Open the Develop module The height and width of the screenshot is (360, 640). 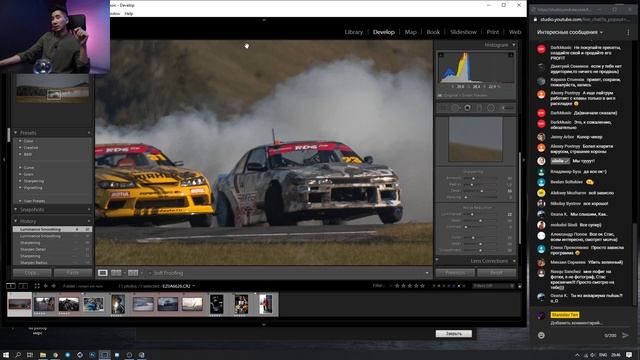point(384,32)
